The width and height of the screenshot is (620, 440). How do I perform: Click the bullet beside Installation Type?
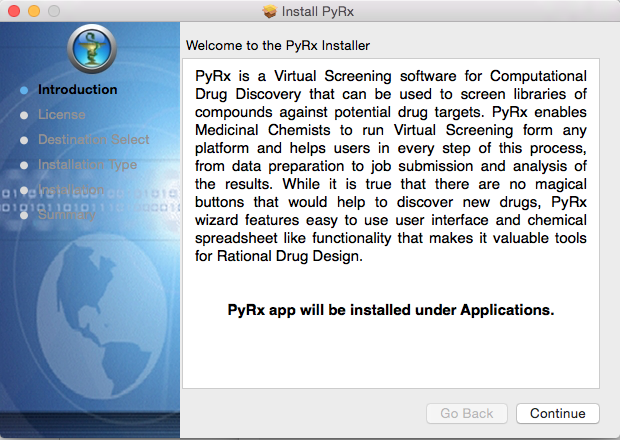pos(24,165)
